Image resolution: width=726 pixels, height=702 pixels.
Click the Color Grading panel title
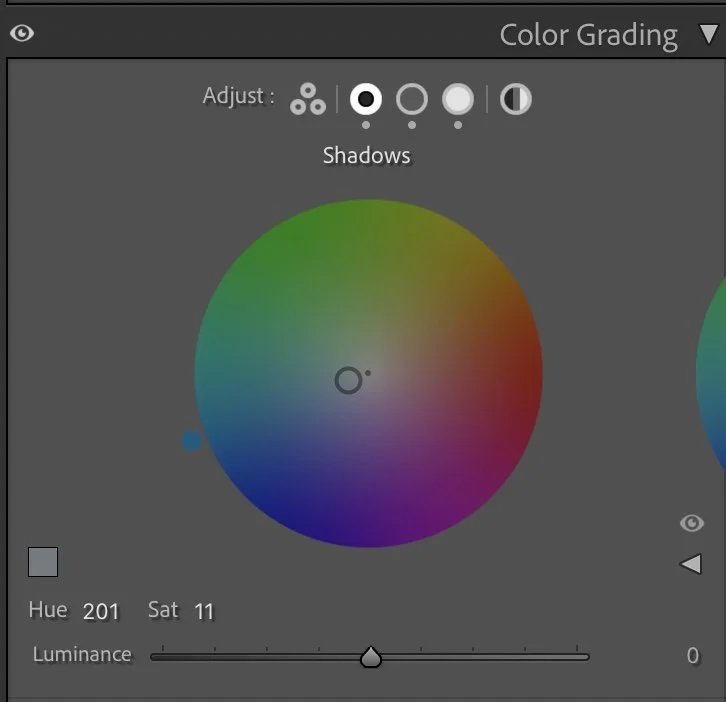tap(588, 35)
